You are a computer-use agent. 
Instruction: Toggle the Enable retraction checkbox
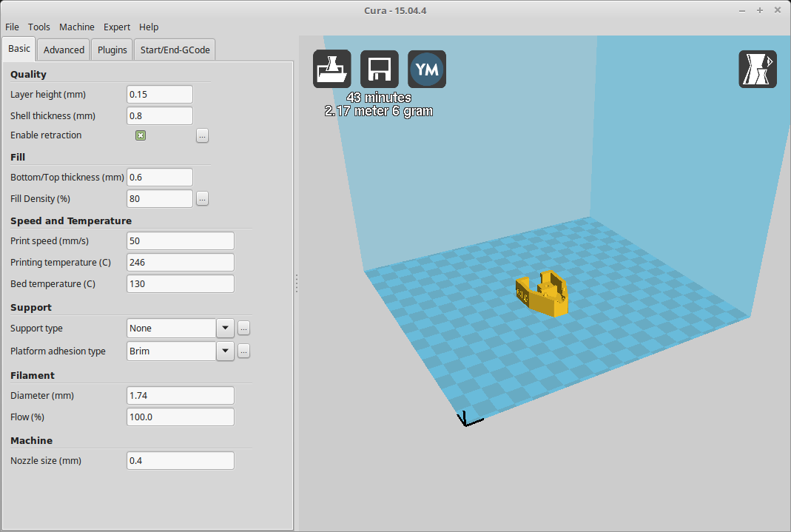pyautogui.click(x=141, y=135)
